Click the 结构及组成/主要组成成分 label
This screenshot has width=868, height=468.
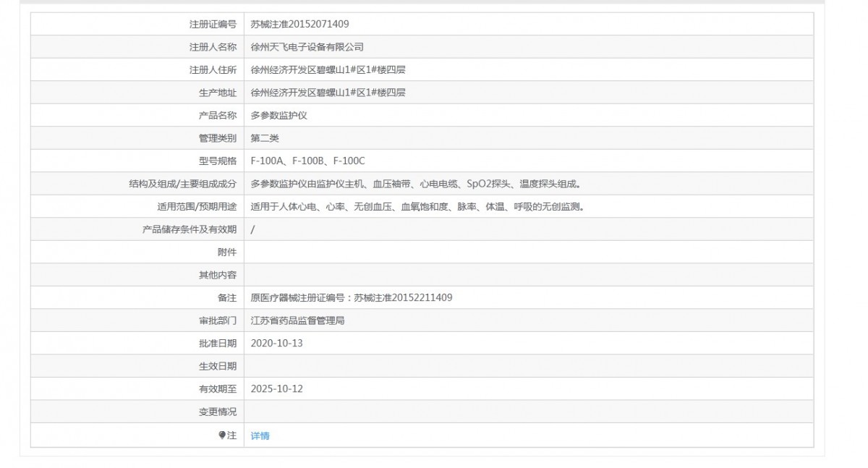pyautogui.click(x=182, y=184)
